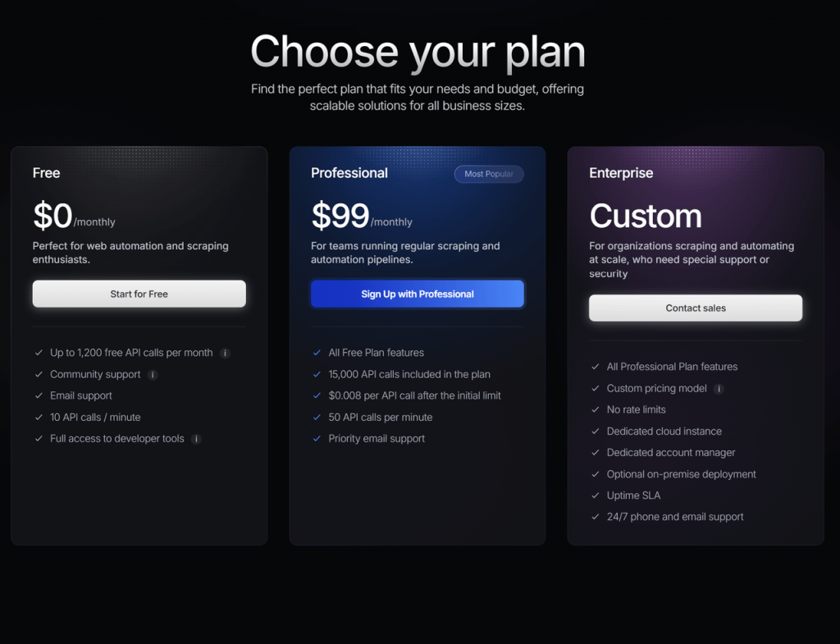This screenshot has width=840, height=644.
Task: Click checkmark beside All Free Plan features
Action: coord(317,353)
